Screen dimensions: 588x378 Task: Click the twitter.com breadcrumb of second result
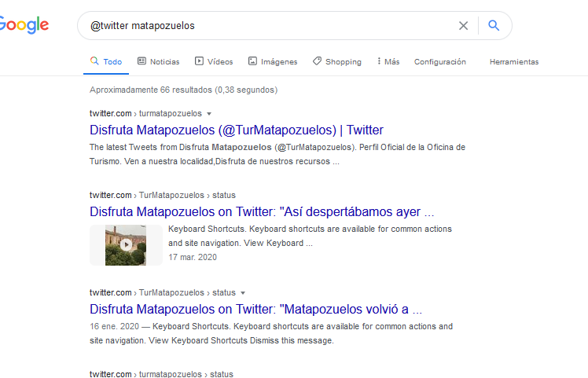coord(110,195)
